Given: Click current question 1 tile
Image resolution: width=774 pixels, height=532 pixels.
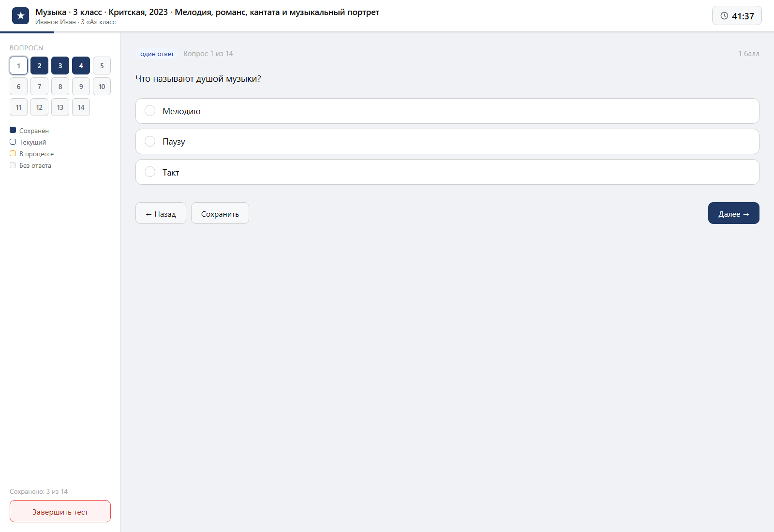Looking at the screenshot, I should pyautogui.click(x=18, y=66).
